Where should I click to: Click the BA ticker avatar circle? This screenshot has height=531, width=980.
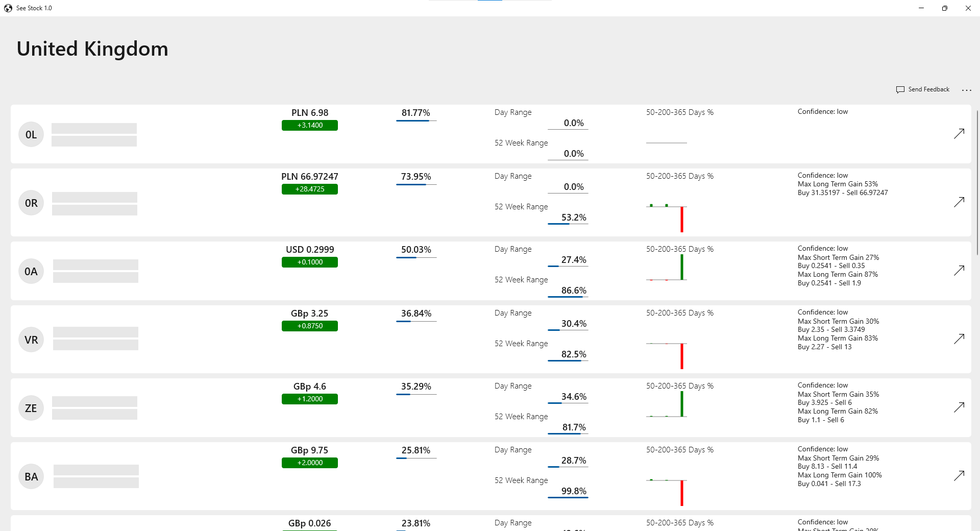coord(31,477)
